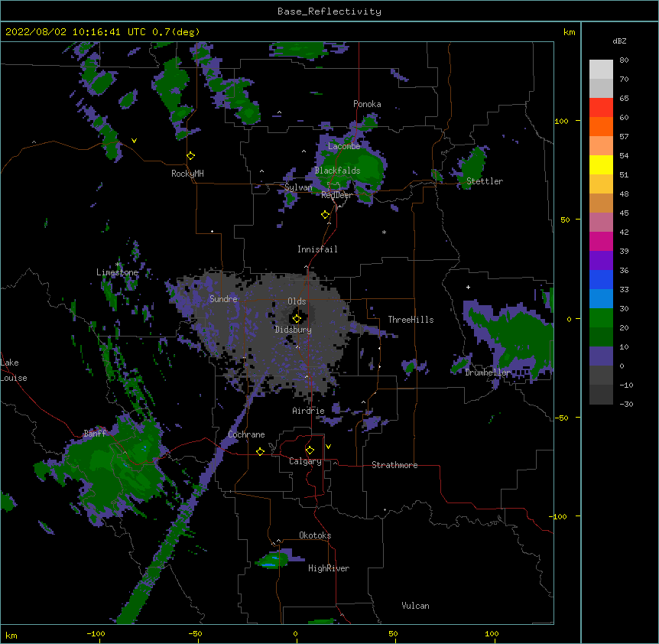Click the Cochrane label
The width and height of the screenshot is (659, 644).
click(247, 434)
